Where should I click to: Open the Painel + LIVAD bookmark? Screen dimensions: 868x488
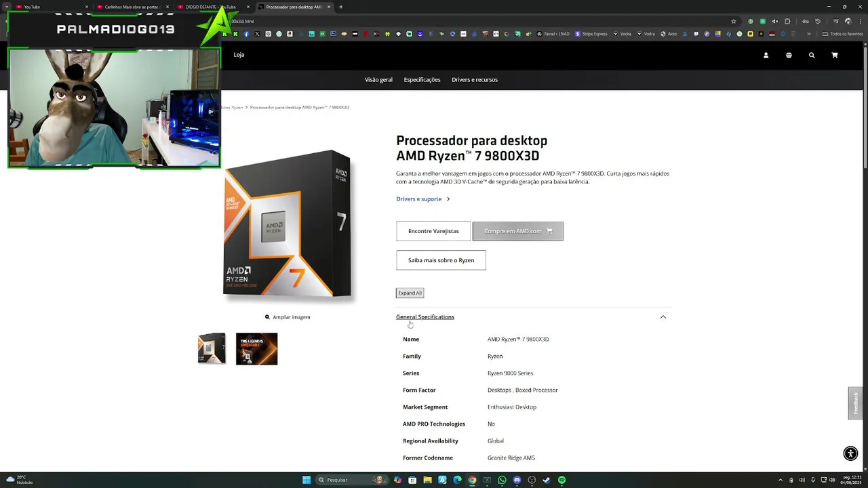(x=553, y=34)
